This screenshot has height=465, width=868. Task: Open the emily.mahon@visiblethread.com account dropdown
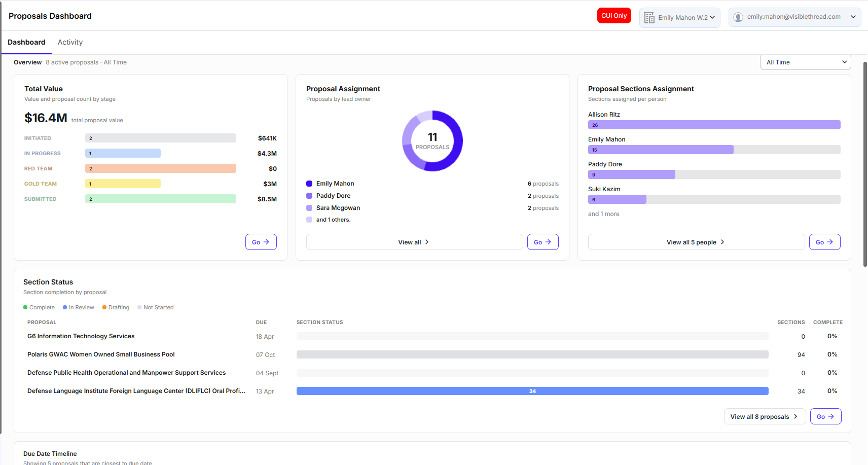pos(794,17)
